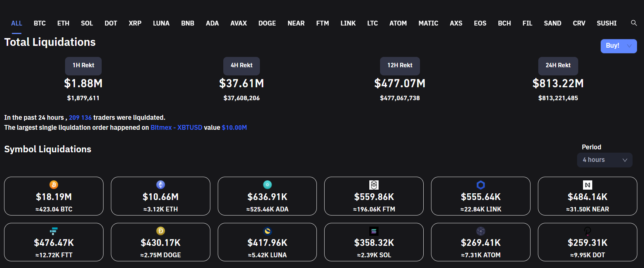The width and height of the screenshot is (644, 268).
Task: Click the 209 136 traders link
Action: coord(80,118)
